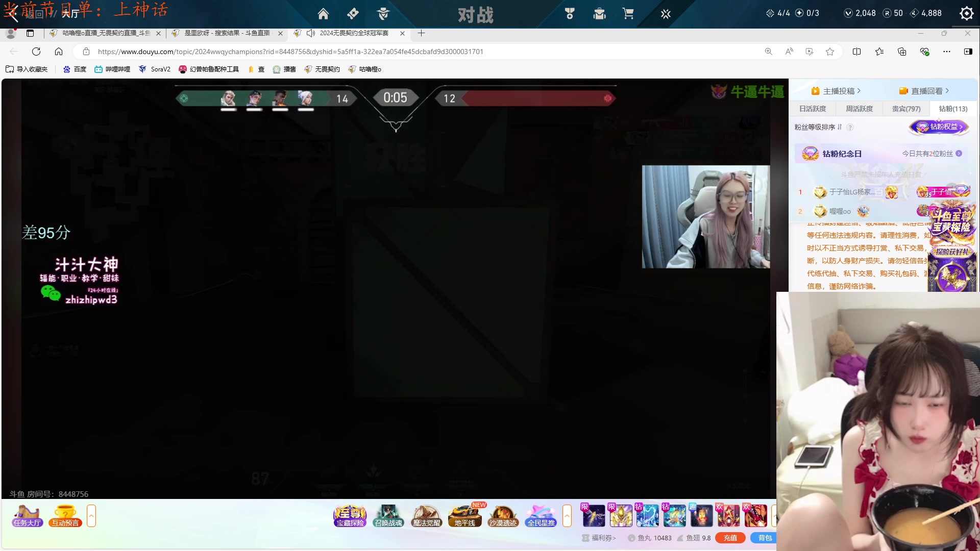
Task: Expand the event icons list arrow
Action: [567, 516]
